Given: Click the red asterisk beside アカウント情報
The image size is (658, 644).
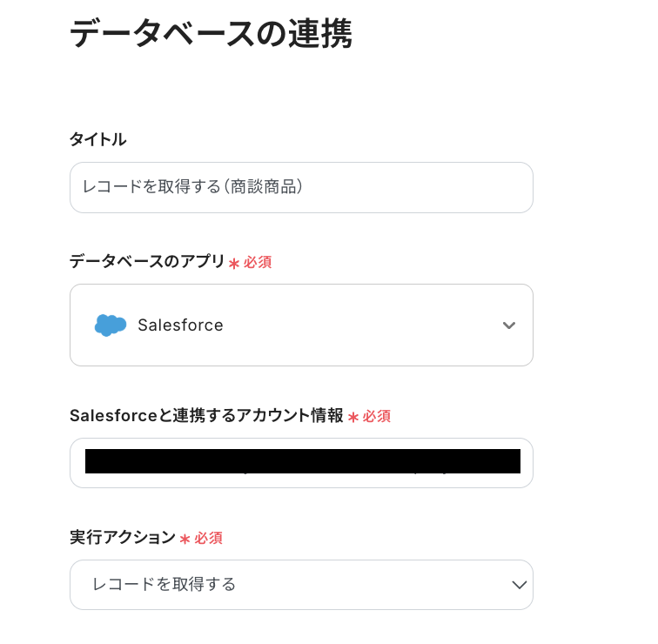Looking at the screenshot, I should tap(353, 418).
